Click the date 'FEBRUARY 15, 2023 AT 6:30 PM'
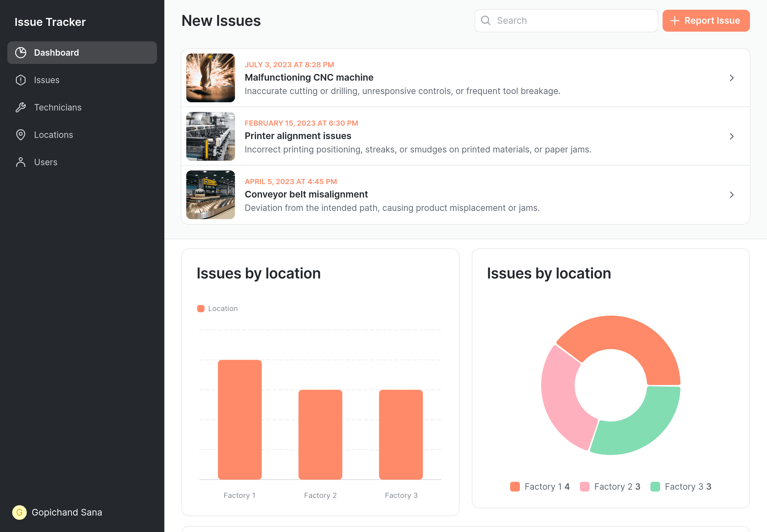Screen dimensions: 767x532 [301, 123]
